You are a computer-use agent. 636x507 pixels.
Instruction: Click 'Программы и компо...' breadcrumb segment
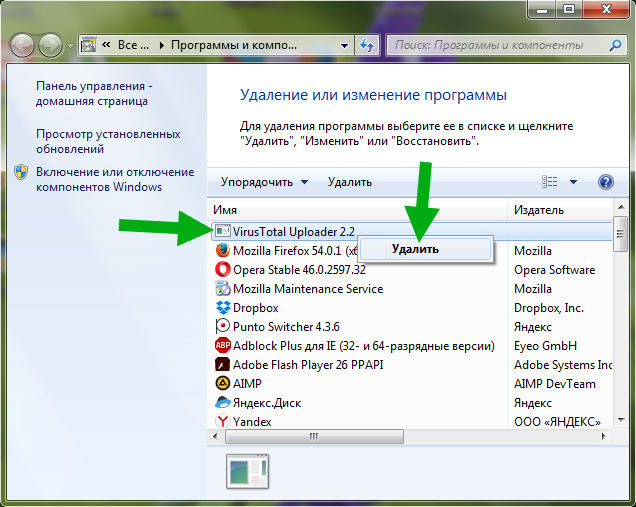coord(234,45)
